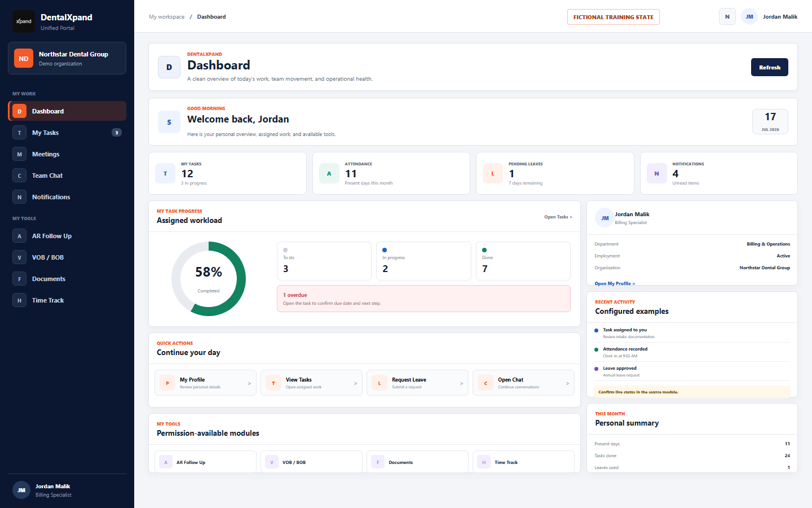Viewport: 812px width, 508px height.
Task: Click the Open Tasks link
Action: pyautogui.click(x=558, y=217)
